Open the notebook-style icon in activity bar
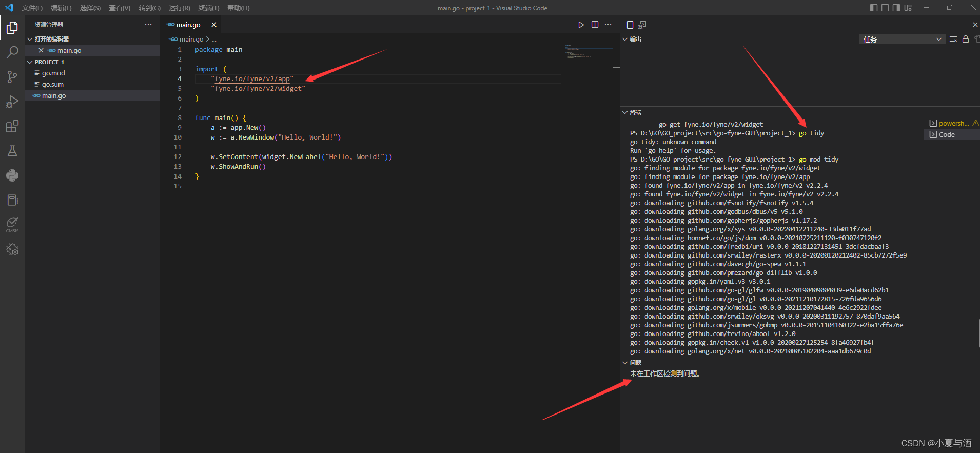This screenshot has height=453, width=980. pyautogui.click(x=12, y=200)
